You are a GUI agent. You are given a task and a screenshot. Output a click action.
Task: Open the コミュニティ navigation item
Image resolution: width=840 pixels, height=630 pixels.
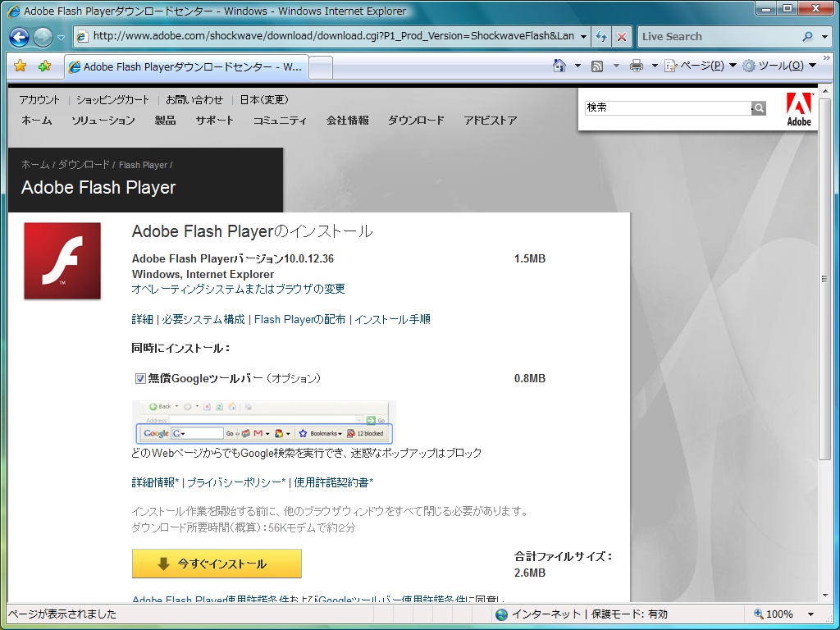click(281, 121)
